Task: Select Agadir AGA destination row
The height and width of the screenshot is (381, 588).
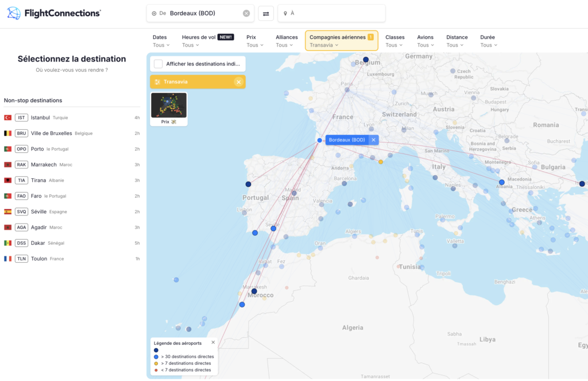Action: [x=72, y=228]
